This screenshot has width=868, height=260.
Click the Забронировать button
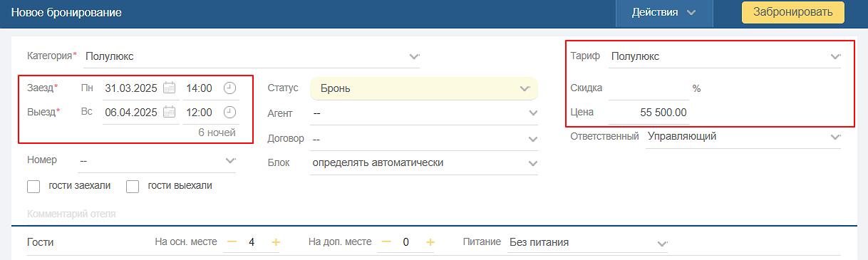point(792,12)
